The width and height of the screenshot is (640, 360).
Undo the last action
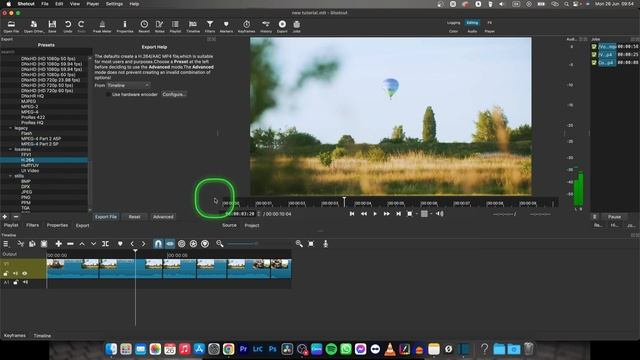68,27
